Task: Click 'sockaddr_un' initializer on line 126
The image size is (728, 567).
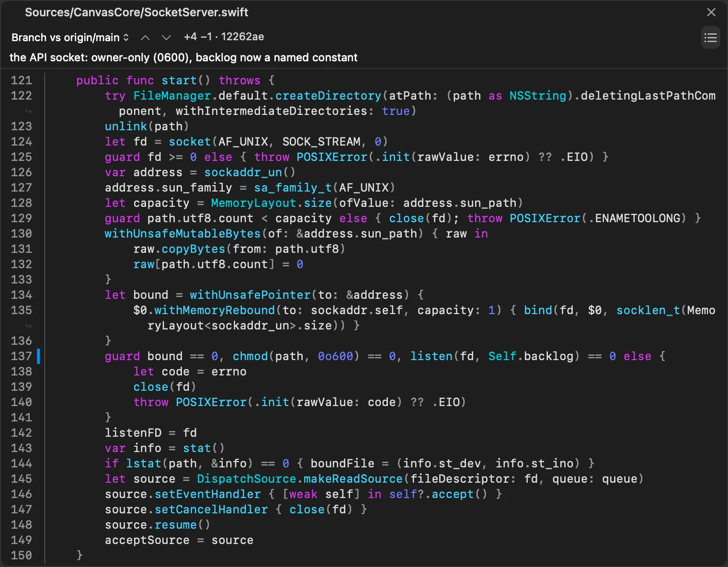Action: pyautogui.click(x=243, y=172)
